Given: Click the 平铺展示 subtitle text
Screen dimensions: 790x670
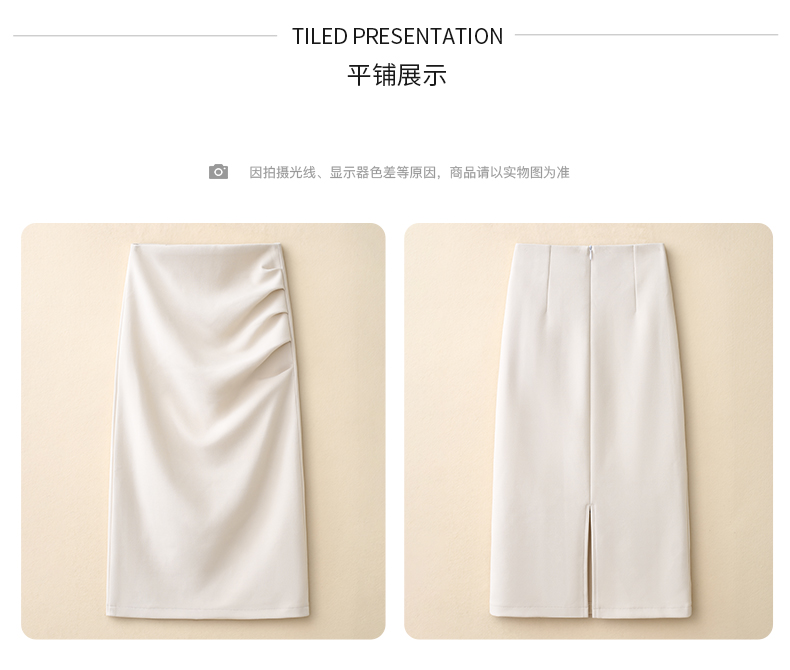Looking at the screenshot, I should pos(397,76).
